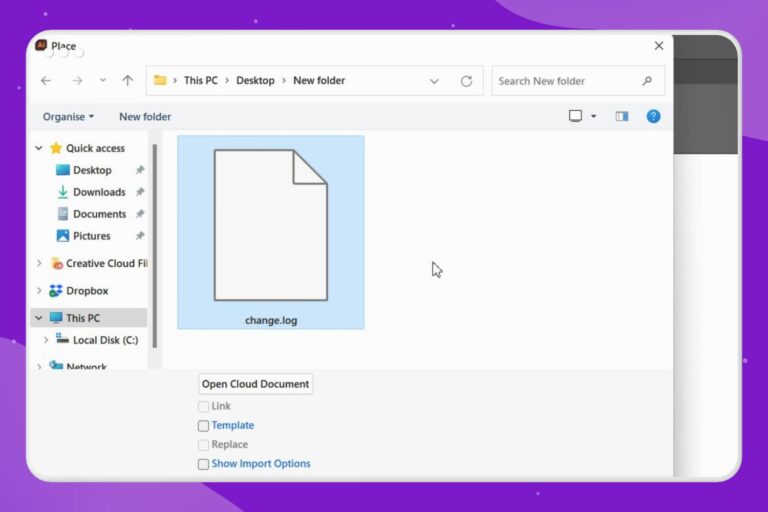The height and width of the screenshot is (512, 768).
Task: Select Quick access in sidebar
Action: coord(95,148)
